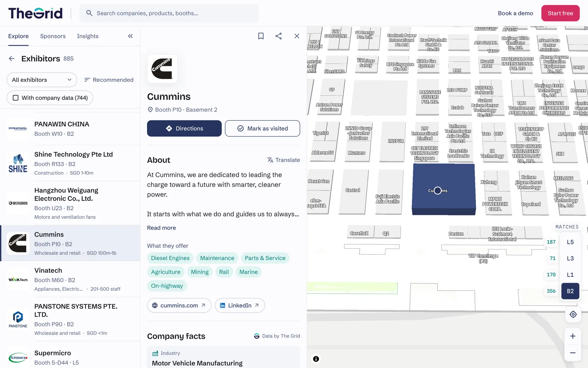Select floor level B2

pos(570,291)
